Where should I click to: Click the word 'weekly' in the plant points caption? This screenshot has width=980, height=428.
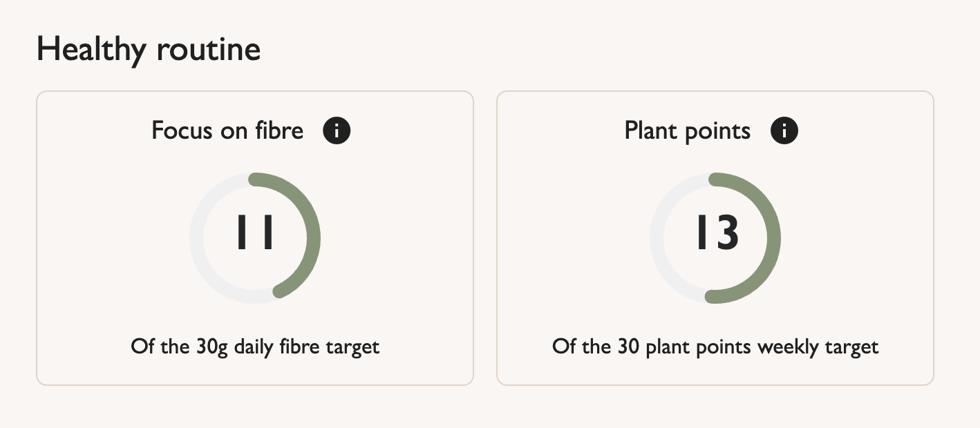[783, 346]
